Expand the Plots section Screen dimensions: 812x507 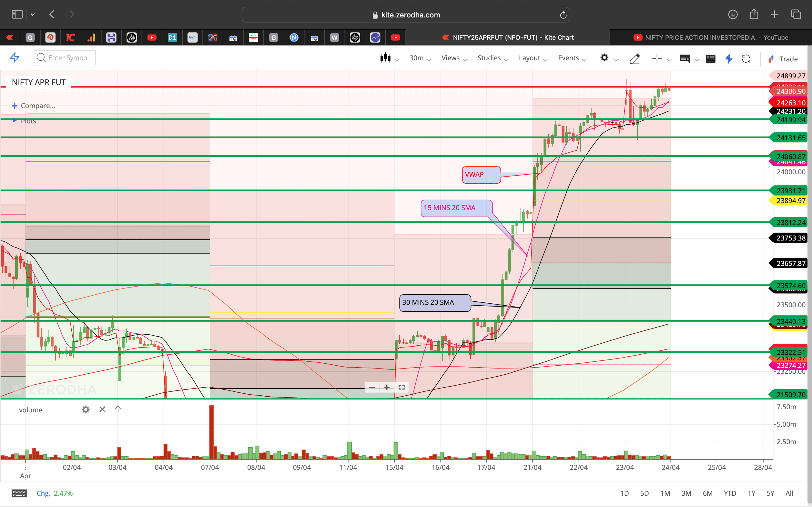[x=28, y=121]
